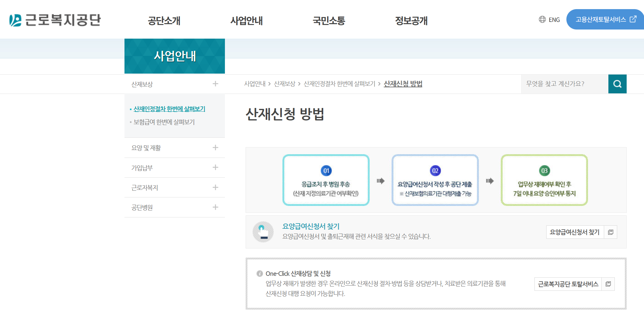Click 산재보상 sidebar menu label

[x=142, y=84]
